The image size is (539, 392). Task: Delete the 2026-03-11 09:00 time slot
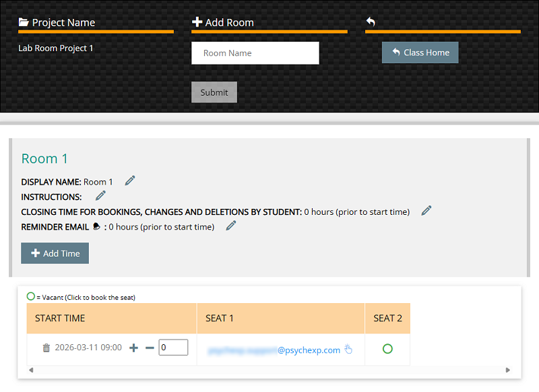[x=46, y=348]
